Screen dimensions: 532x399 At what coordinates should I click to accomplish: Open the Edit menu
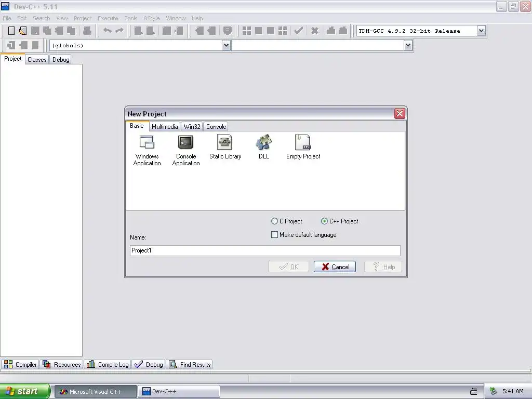[x=22, y=18]
